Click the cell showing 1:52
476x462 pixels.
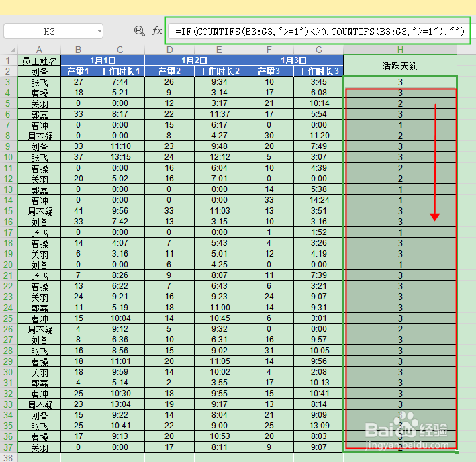[x=318, y=232]
